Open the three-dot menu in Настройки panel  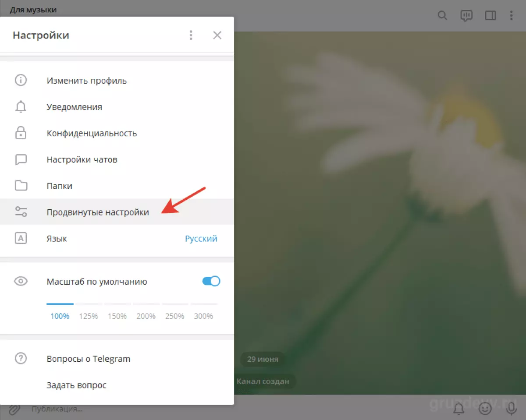pyautogui.click(x=191, y=35)
